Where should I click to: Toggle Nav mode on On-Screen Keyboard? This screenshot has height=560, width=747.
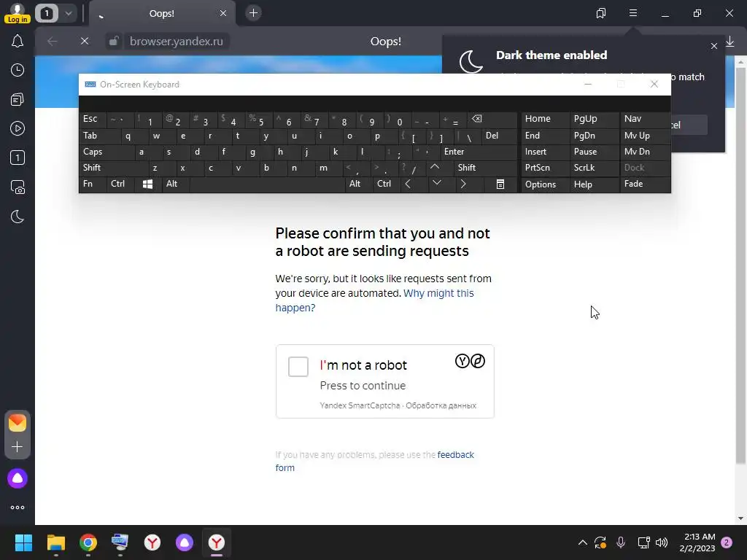pyautogui.click(x=645, y=119)
